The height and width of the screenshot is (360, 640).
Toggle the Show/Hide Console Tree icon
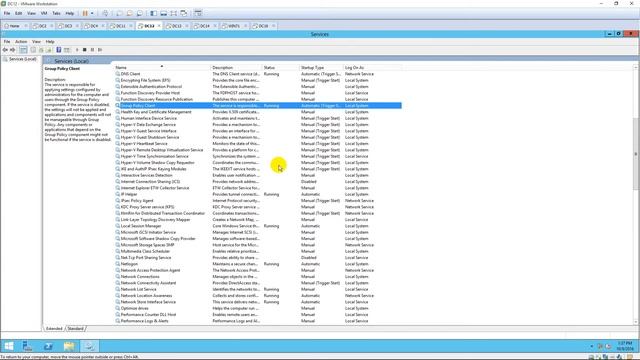click(23, 50)
